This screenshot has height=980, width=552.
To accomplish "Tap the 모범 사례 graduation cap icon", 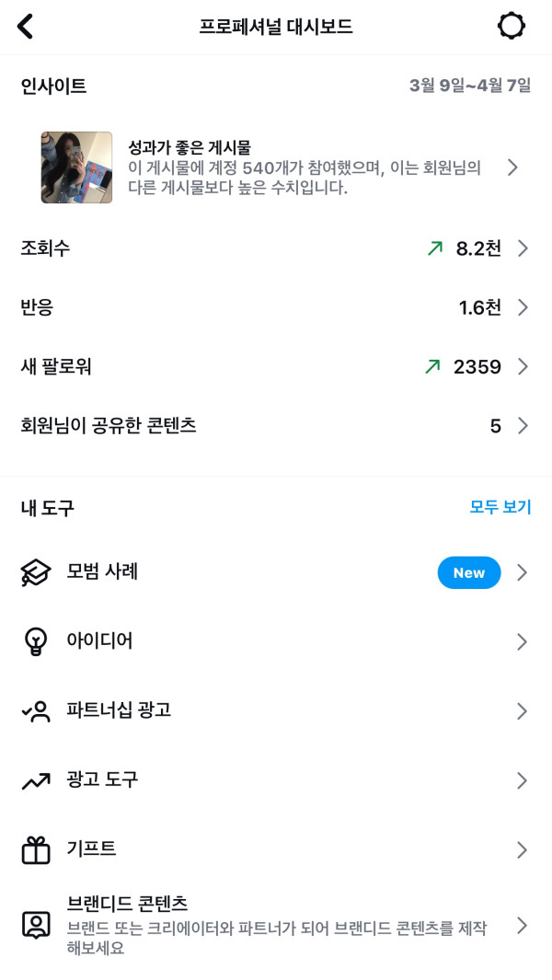I will pyautogui.click(x=36, y=572).
